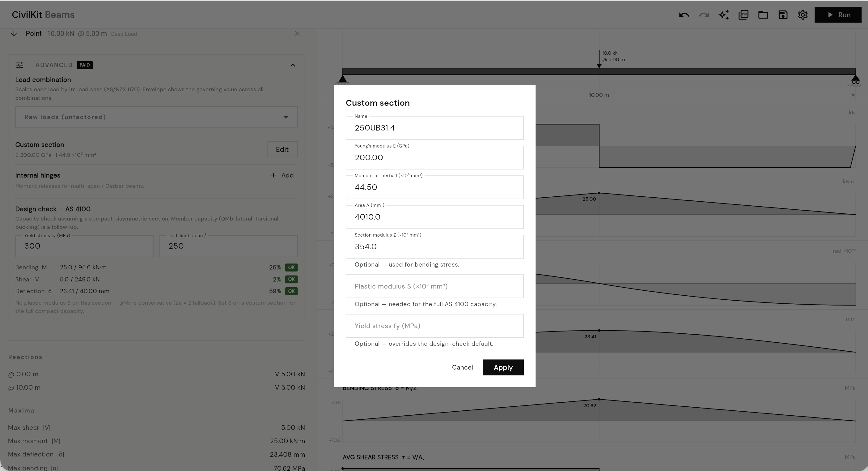Click the 'Max shear |V|' row
The image size is (868, 471).
pyautogui.click(x=156, y=428)
